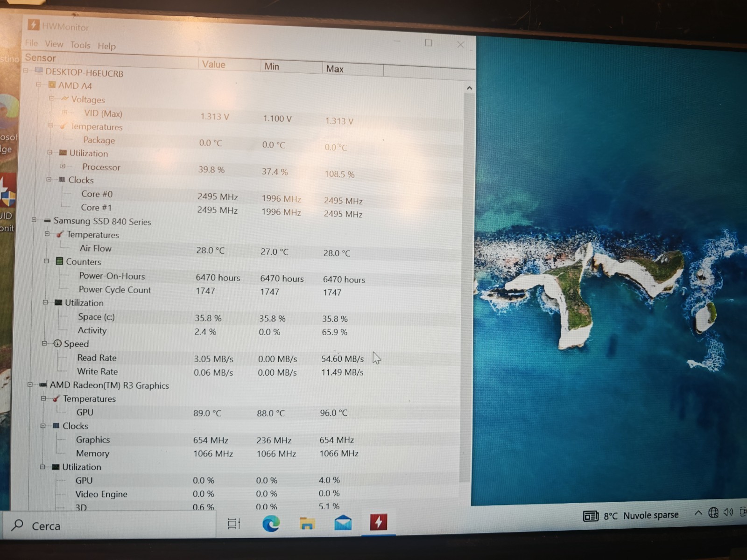Open the Mail app from taskbar
The image size is (747, 560).
(x=343, y=523)
